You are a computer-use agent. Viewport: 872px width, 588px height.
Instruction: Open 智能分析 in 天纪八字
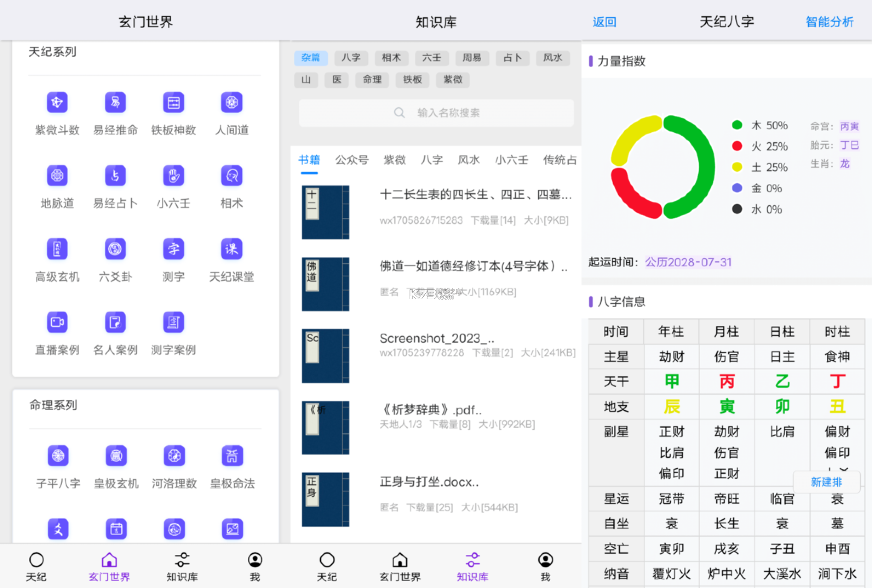point(830,22)
